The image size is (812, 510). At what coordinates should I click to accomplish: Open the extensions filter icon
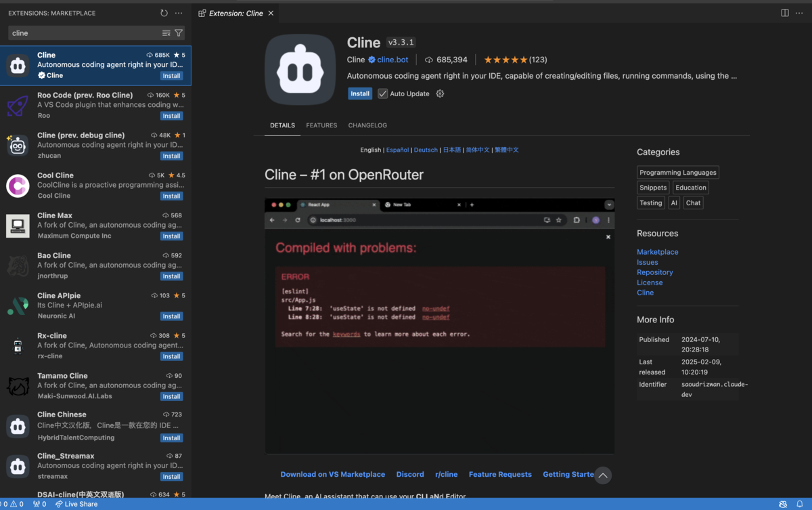(178, 33)
